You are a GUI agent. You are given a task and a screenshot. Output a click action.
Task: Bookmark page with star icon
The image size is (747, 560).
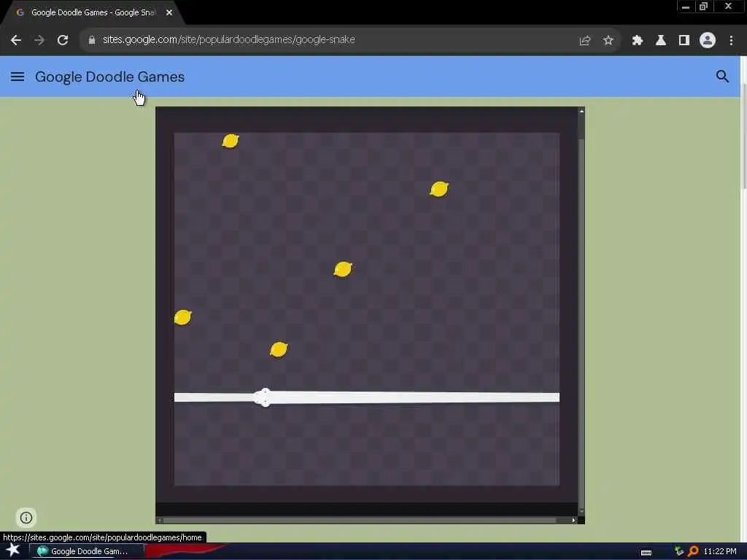pos(608,41)
